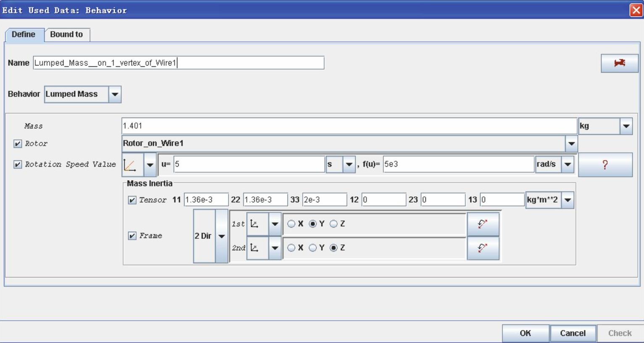The image size is (644, 343).
Task: Click the 1st direction pick button
Action: [x=483, y=224]
